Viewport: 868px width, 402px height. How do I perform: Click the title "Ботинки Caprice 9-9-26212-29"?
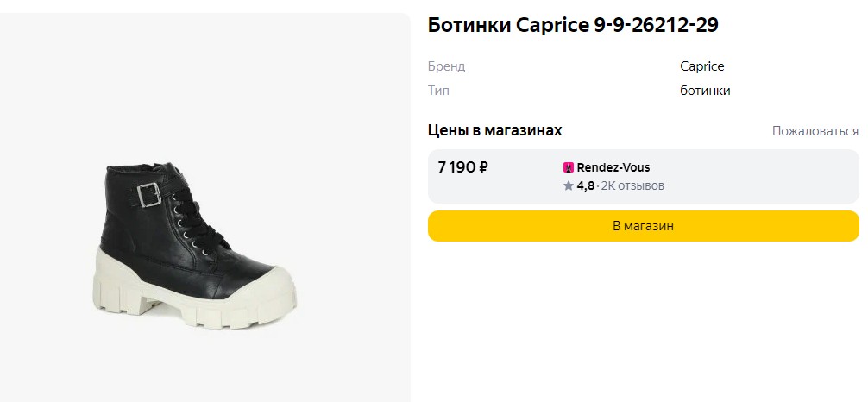tap(573, 25)
